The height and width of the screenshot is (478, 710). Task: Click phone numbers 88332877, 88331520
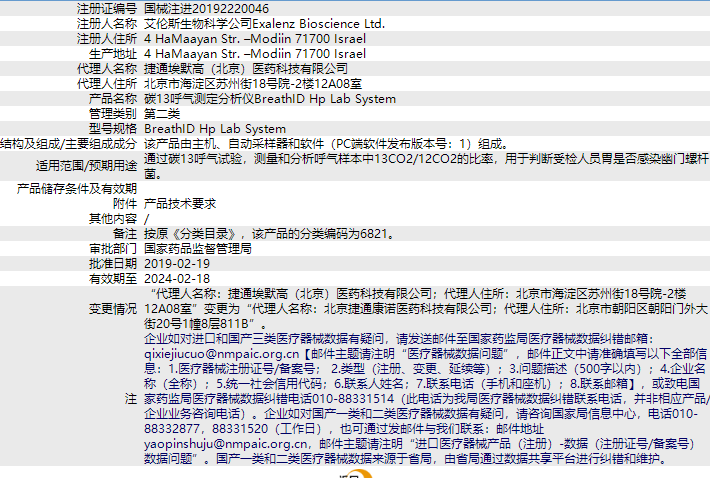204,429
